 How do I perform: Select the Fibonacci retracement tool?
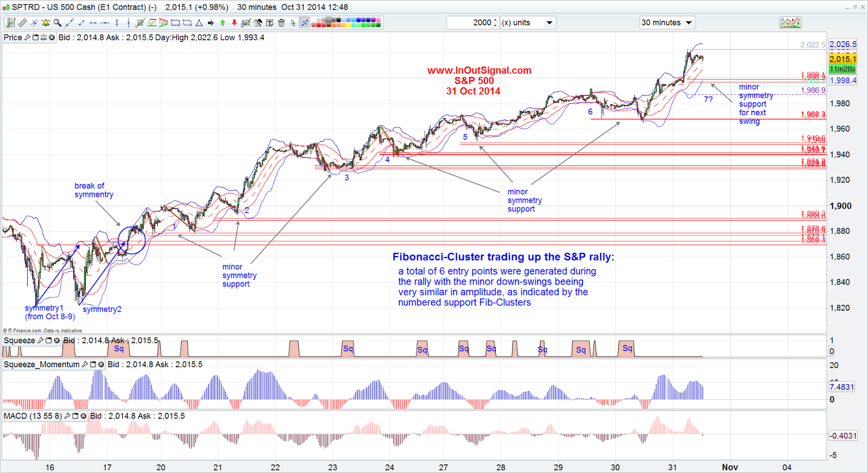click(x=140, y=23)
